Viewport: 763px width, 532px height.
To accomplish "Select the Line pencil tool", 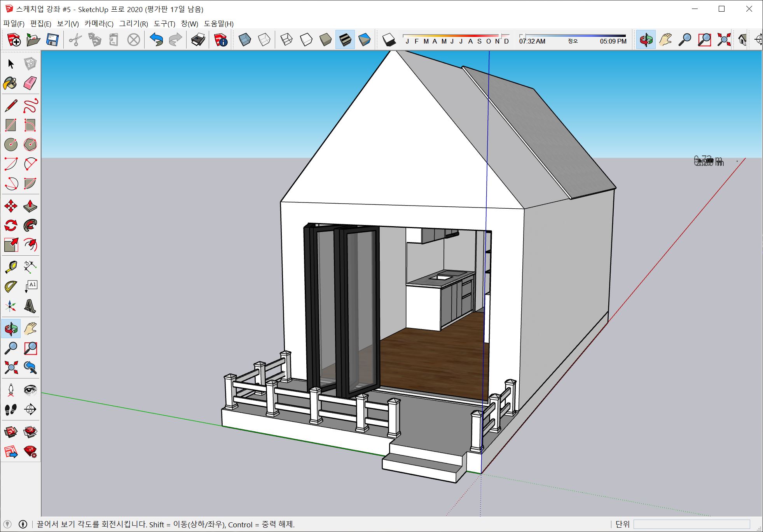I will 11,106.
